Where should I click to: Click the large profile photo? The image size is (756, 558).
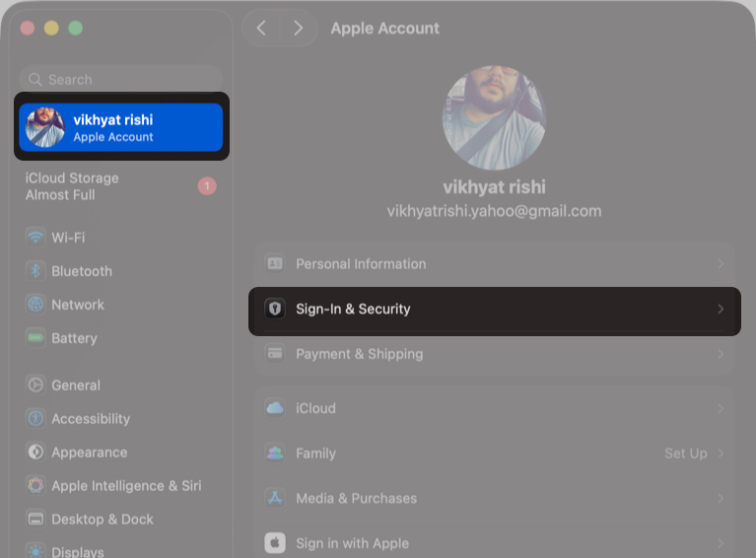494,117
